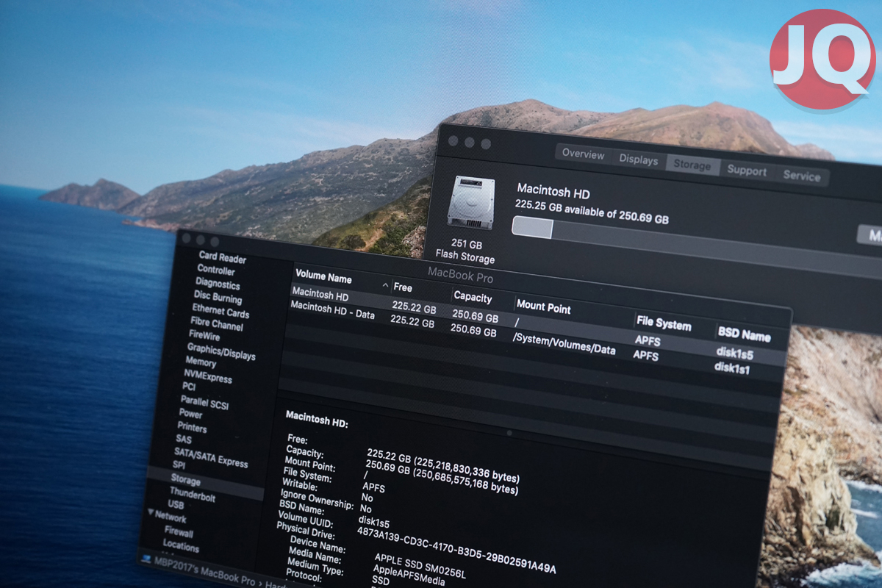
Task: Switch to the Service tab
Action: click(801, 176)
